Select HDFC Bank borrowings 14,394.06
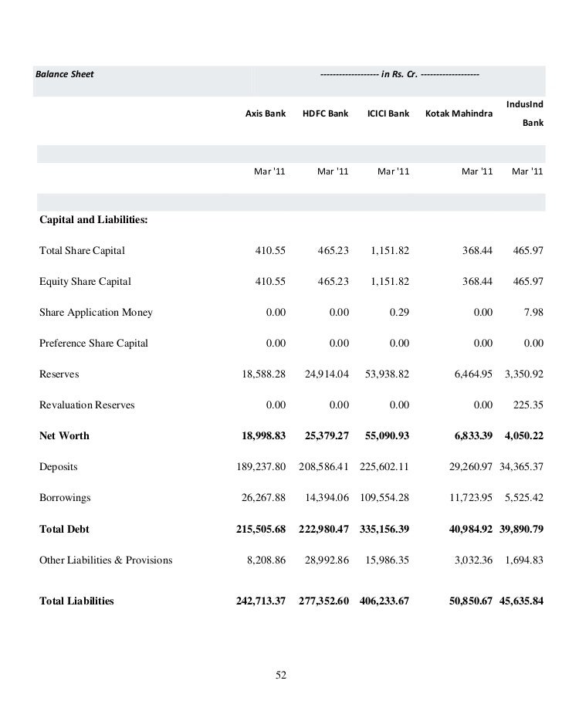This screenshot has height=728, width=562. tap(327, 498)
